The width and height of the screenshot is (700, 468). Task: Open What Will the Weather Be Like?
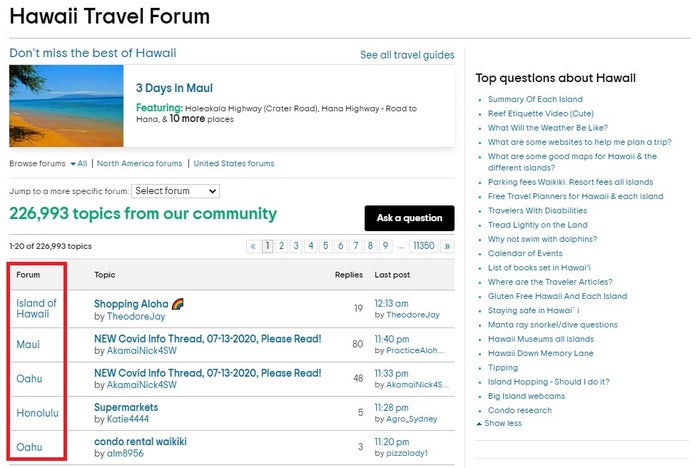[x=548, y=128]
